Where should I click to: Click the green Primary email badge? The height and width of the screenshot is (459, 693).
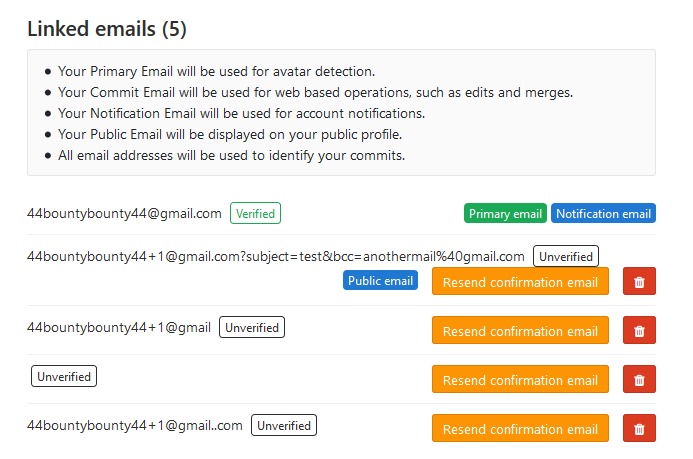pyautogui.click(x=505, y=213)
